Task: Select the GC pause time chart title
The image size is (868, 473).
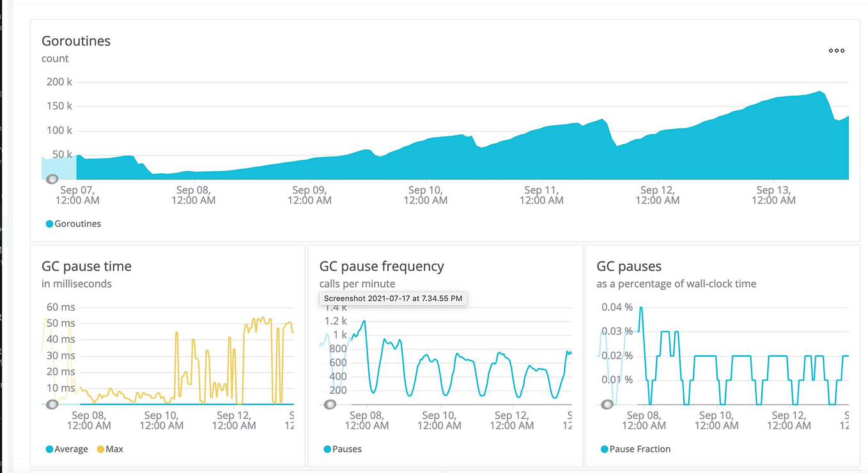Action: (x=86, y=267)
